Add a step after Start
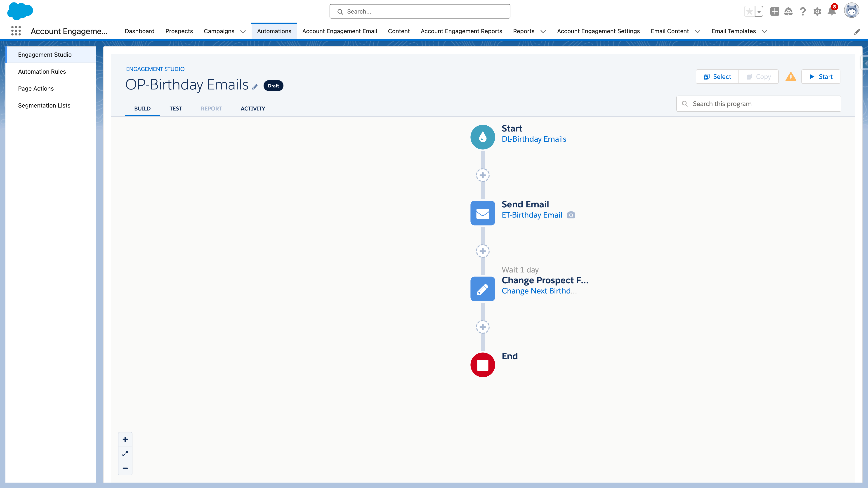The height and width of the screenshot is (488, 868). click(x=483, y=175)
